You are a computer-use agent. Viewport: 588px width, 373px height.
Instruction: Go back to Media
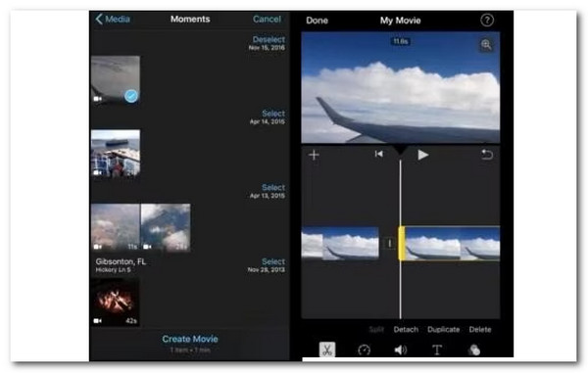pos(113,19)
